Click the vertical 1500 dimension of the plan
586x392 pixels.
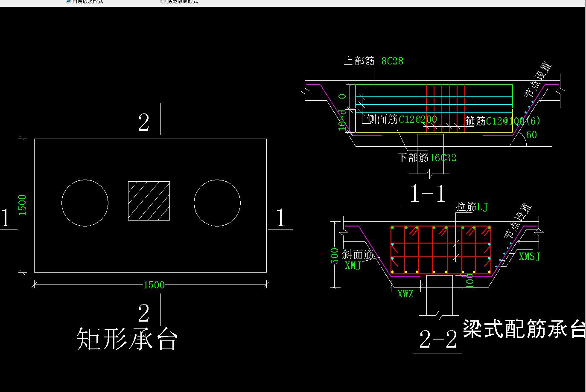(x=22, y=205)
